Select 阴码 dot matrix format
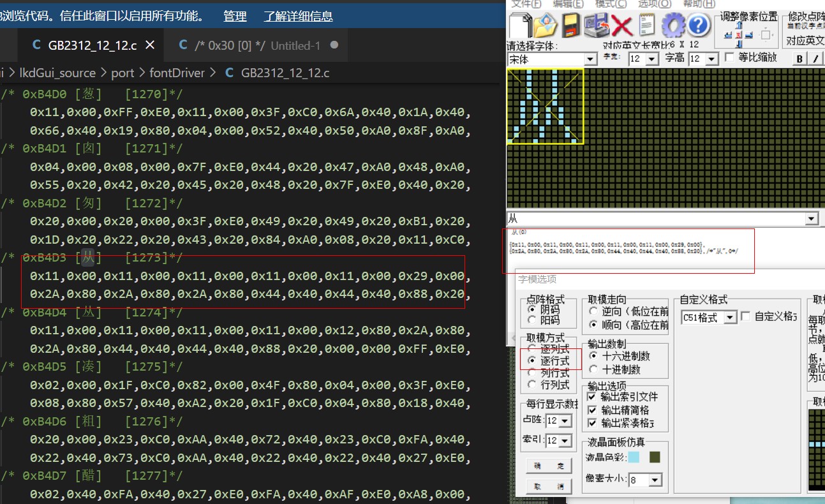Viewport: 825px width, 504px height. point(531,309)
